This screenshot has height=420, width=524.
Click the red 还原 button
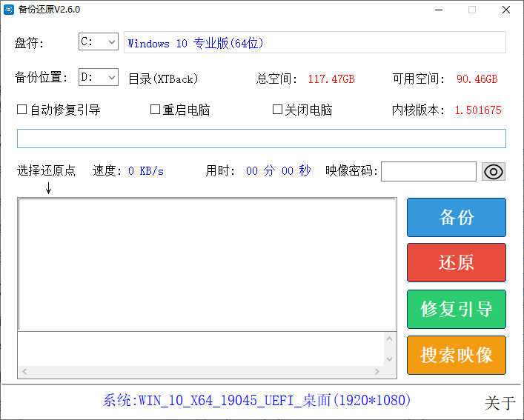pos(456,263)
